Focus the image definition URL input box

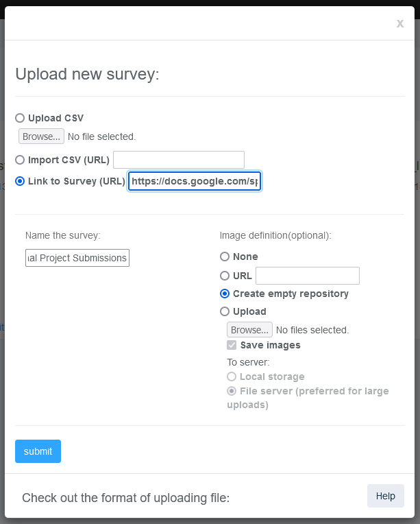click(308, 276)
